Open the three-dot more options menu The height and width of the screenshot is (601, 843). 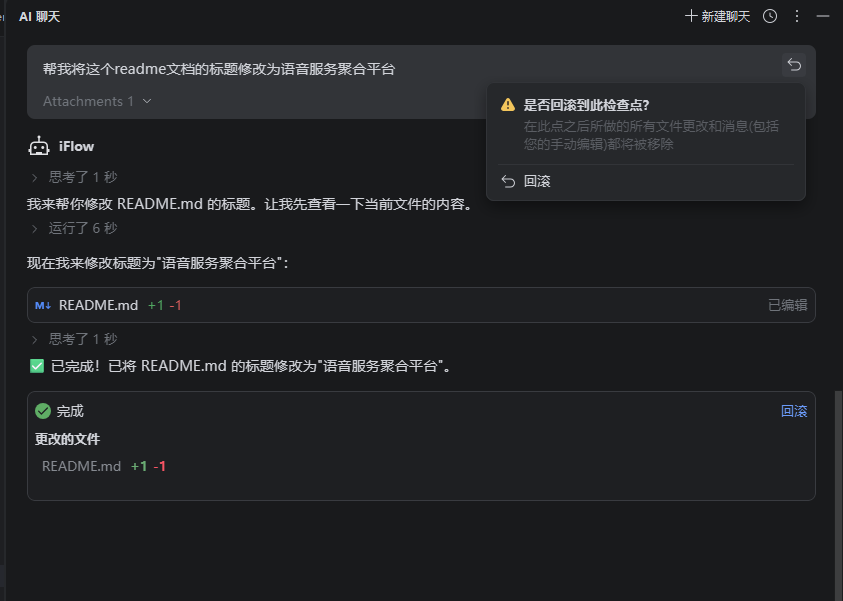797,16
